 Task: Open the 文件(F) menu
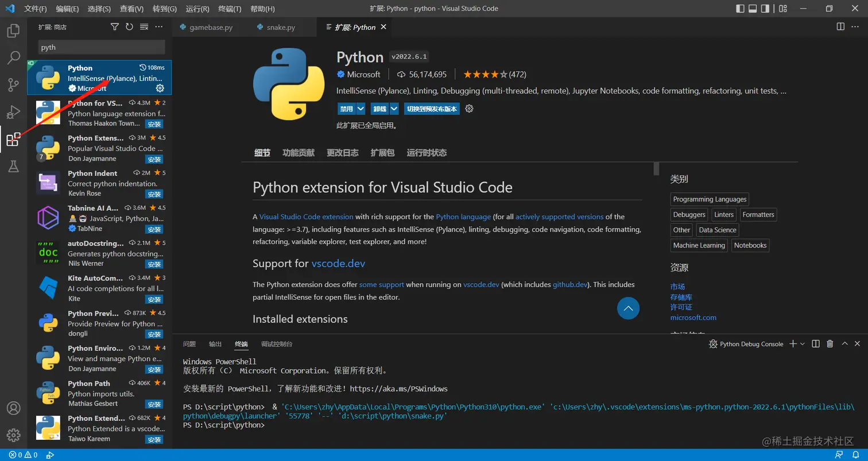pyautogui.click(x=36, y=9)
